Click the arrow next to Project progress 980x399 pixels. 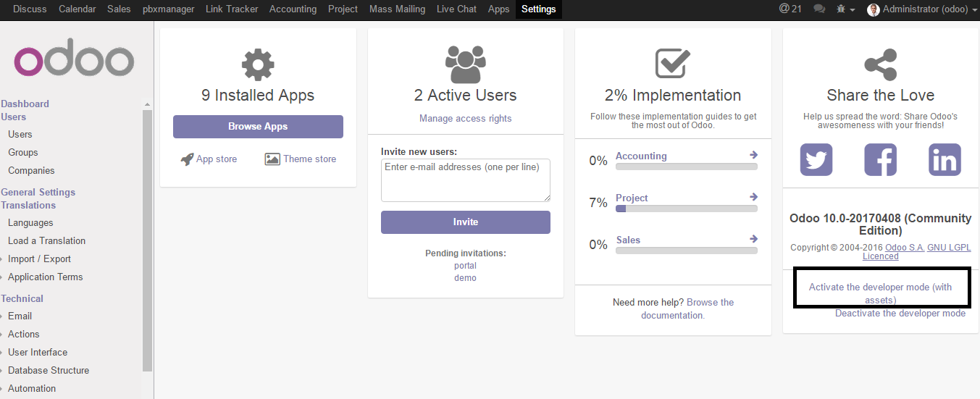tap(753, 197)
